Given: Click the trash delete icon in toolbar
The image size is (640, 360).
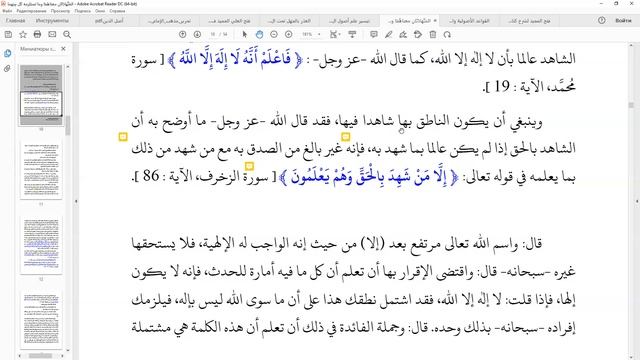Looking at the screenshot, I should 433,35.
